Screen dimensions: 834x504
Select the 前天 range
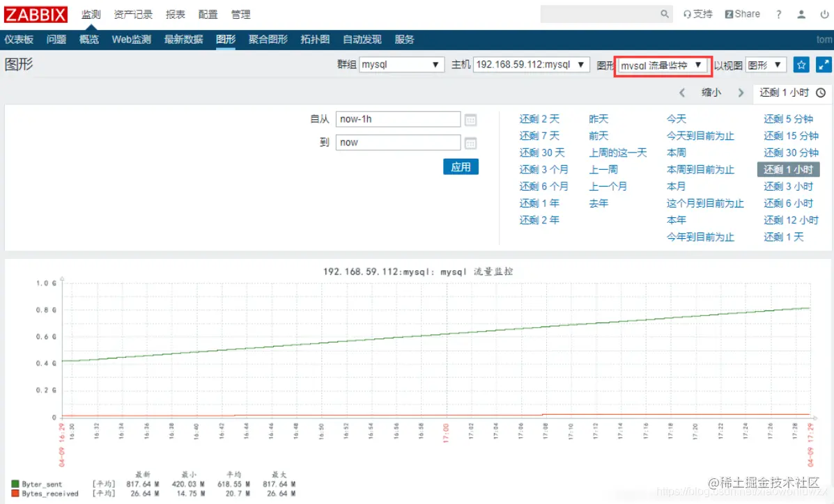(599, 136)
